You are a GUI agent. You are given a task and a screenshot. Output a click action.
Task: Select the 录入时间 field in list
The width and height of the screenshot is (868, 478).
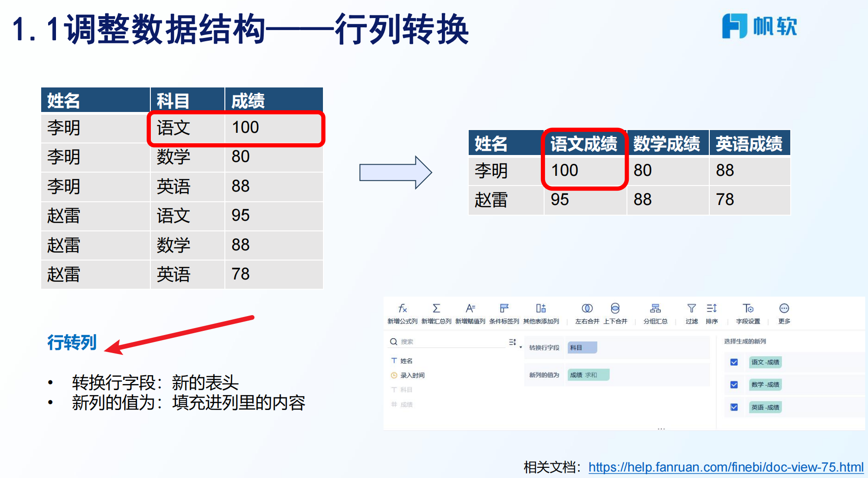pos(408,375)
